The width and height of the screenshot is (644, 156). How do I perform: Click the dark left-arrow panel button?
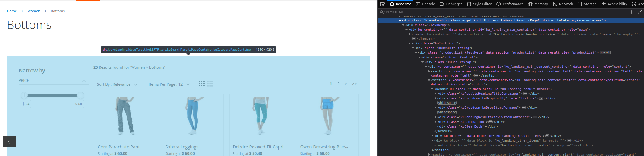(x=9, y=142)
